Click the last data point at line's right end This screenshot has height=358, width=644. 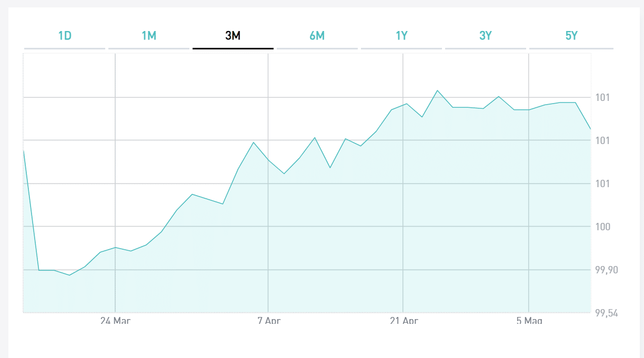pos(591,129)
